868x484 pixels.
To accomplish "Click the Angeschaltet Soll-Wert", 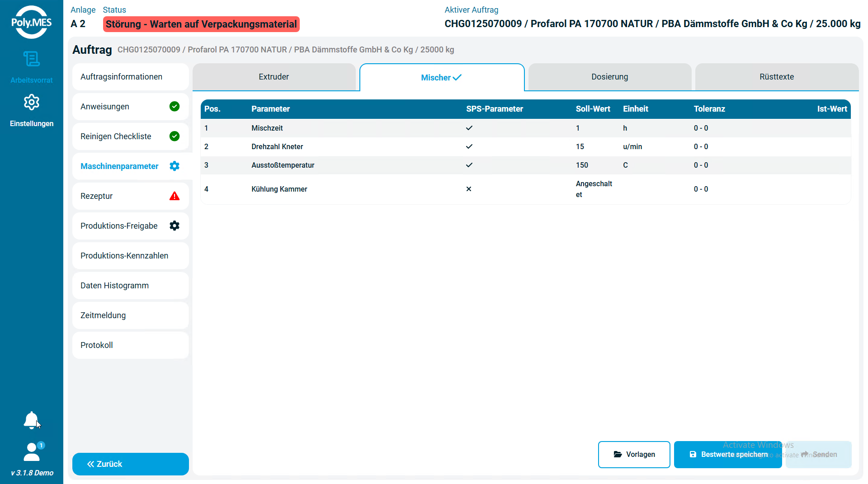I will [x=594, y=189].
